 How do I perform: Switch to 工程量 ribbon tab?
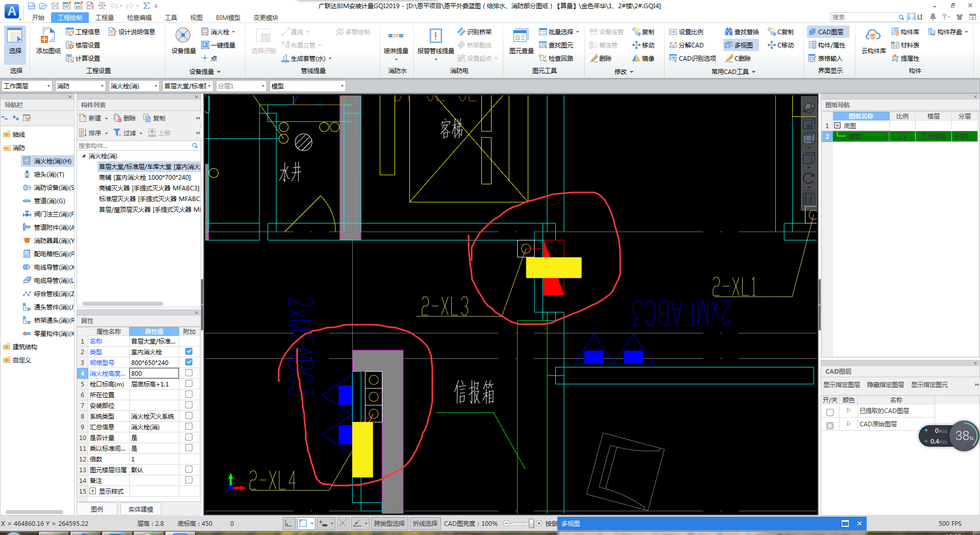(x=105, y=17)
